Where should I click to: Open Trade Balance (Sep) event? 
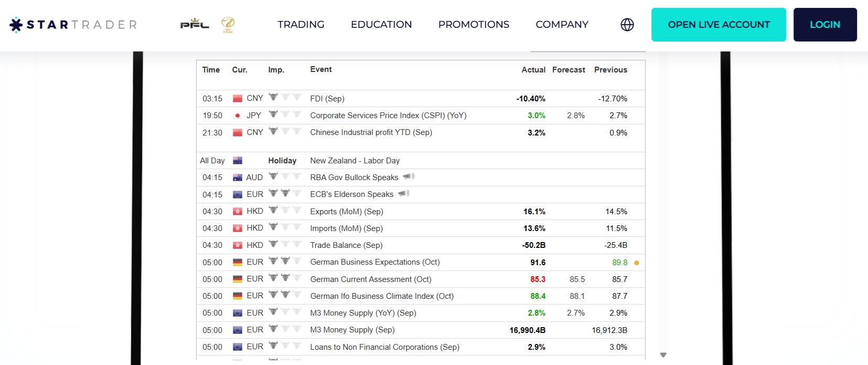click(x=346, y=245)
